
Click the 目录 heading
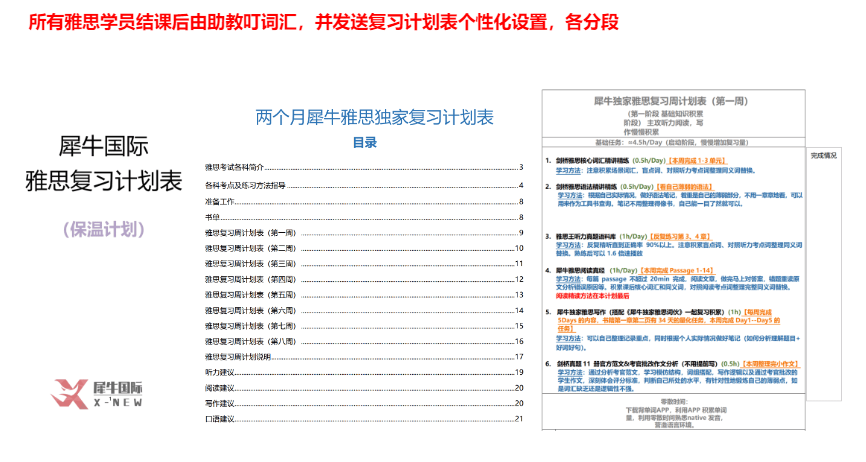[x=364, y=143]
